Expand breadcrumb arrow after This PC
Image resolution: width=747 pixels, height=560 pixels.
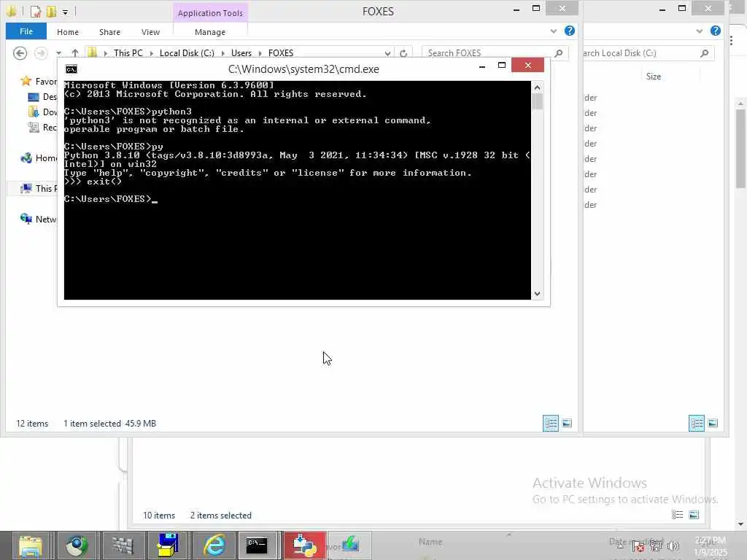[152, 52]
